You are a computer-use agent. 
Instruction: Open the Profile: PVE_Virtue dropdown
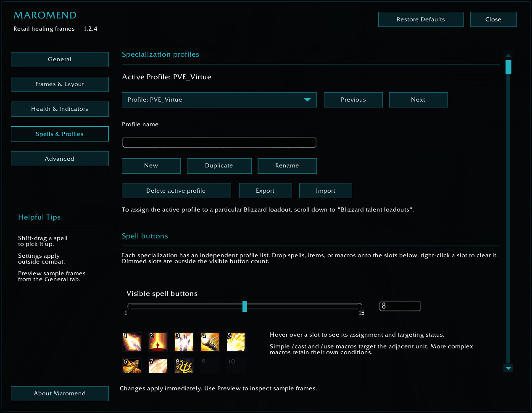(219, 100)
